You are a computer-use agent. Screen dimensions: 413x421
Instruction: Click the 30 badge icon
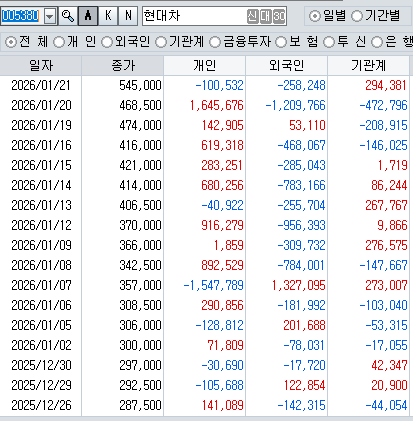click(x=279, y=16)
